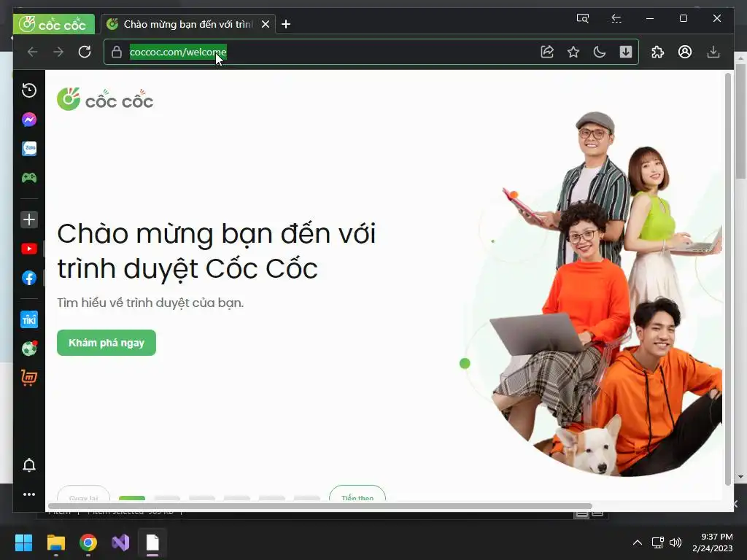Open Tiki from the sidebar

pyautogui.click(x=29, y=319)
